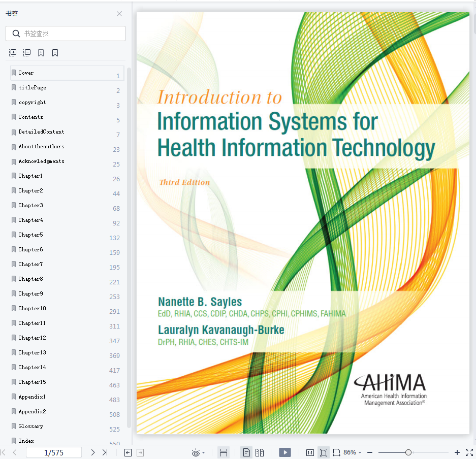Select Chapter13 bookmark

pyautogui.click(x=67, y=352)
